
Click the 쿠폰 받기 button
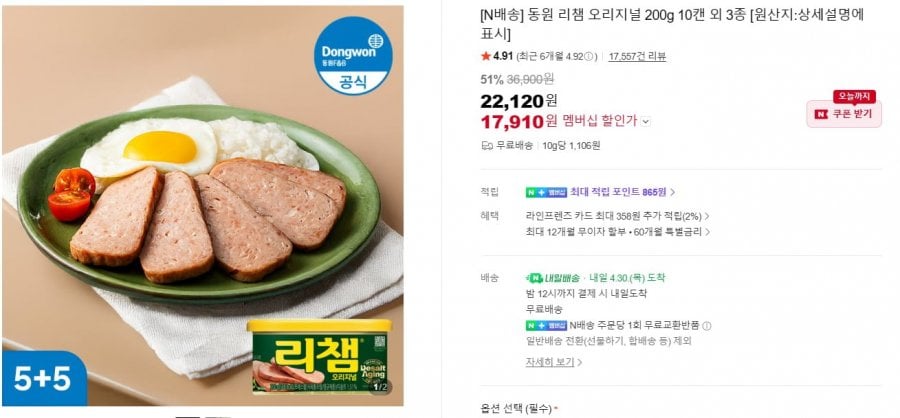pos(845,114)
